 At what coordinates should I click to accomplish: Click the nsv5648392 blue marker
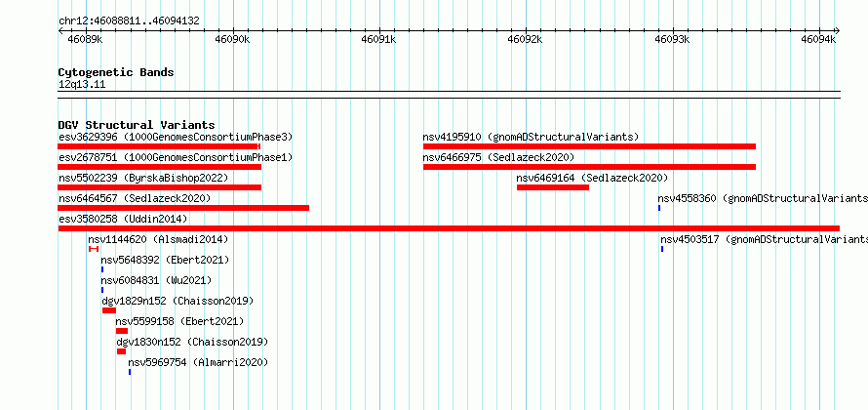pyautogui.click(x=102, y=269)
